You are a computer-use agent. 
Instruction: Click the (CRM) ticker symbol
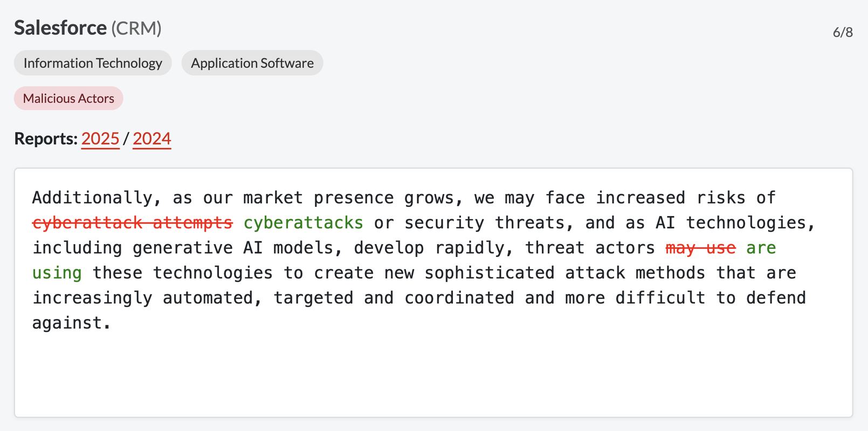[x=136, y=29]
